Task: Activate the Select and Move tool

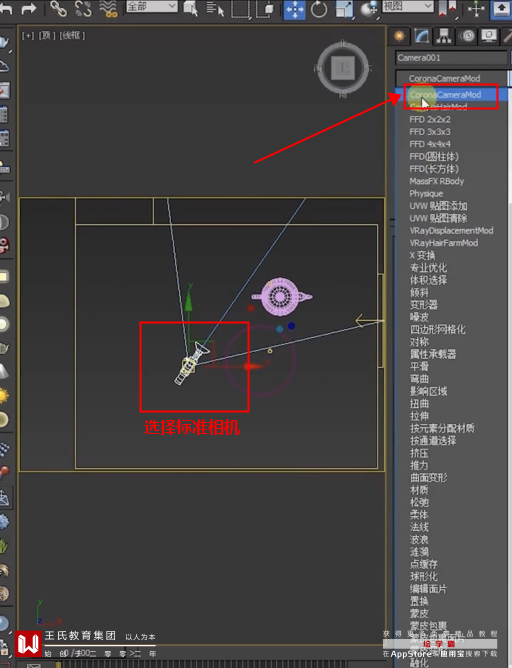Action: tap(296, 10)
